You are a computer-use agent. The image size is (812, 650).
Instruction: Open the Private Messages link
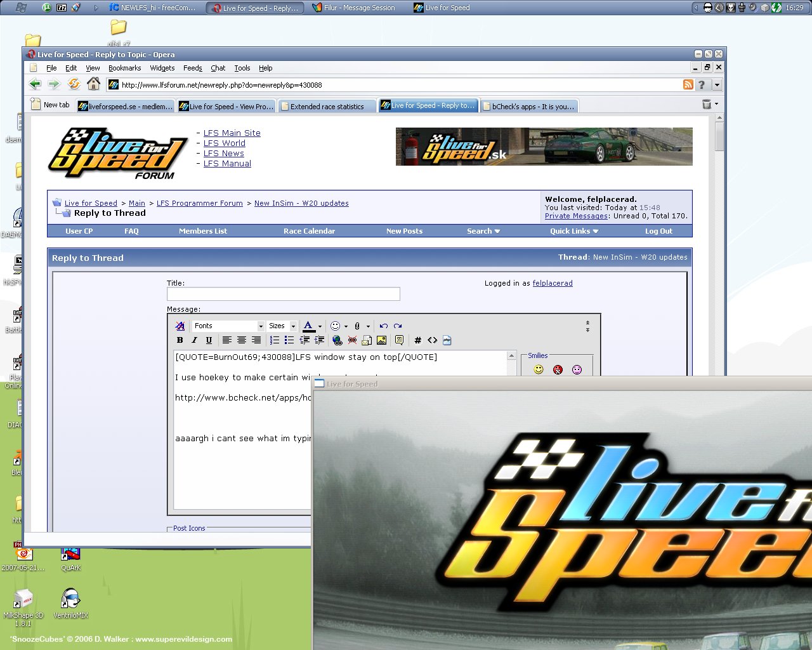576,216
